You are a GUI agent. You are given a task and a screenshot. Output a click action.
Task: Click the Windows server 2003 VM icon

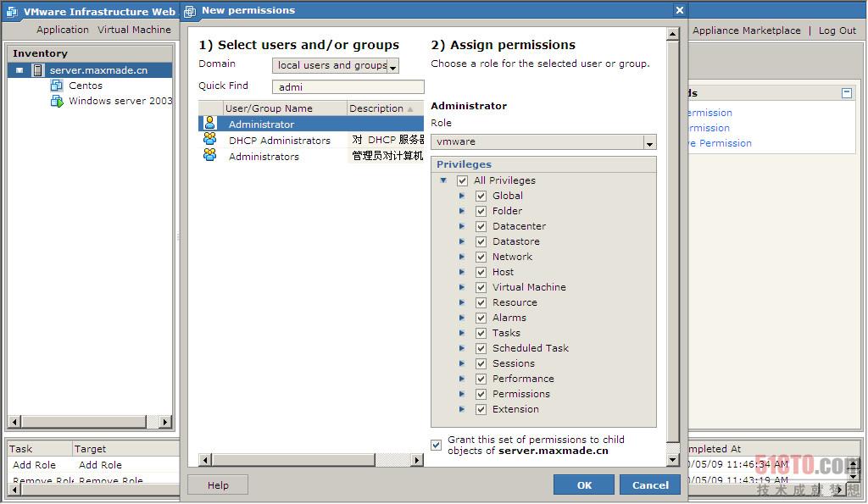coord(57,101)
